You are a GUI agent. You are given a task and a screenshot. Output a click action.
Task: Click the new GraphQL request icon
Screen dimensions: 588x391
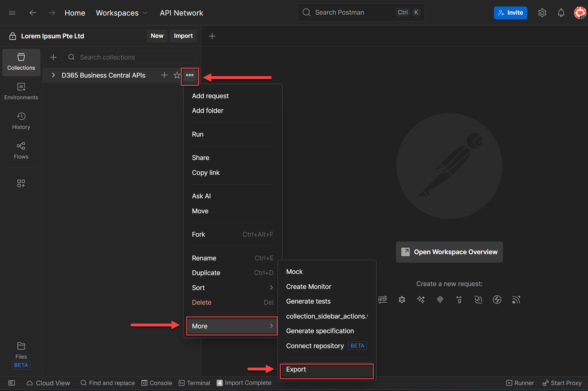click(x=402, y=300)
